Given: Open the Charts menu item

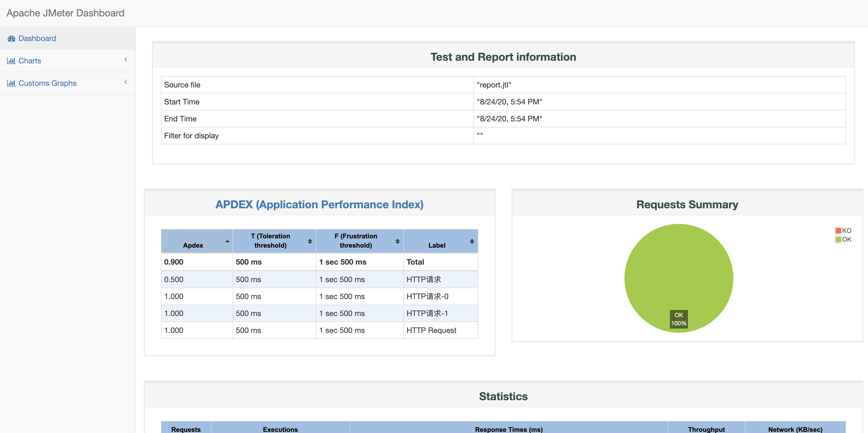Looking at the screenshot, I should pos(30,61).
